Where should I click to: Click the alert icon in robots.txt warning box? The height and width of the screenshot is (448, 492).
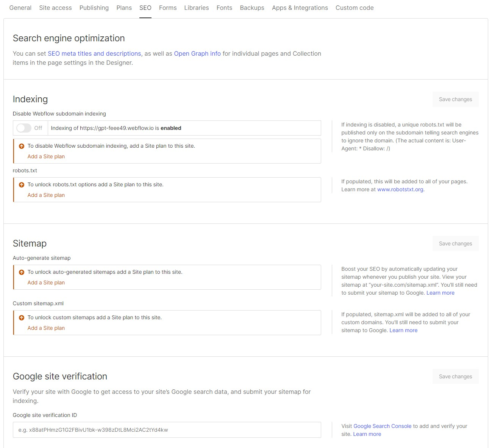pyautogui.click(x=21, y=184)
